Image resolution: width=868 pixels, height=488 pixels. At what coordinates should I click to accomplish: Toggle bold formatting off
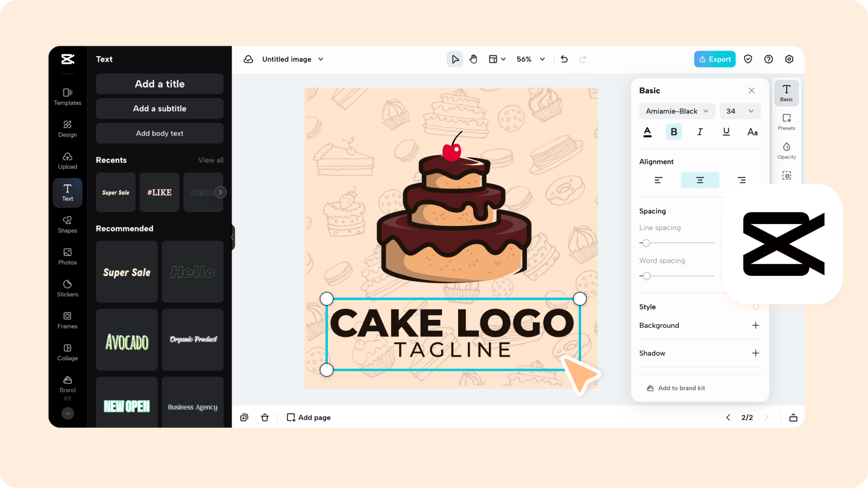click(673, 131)
